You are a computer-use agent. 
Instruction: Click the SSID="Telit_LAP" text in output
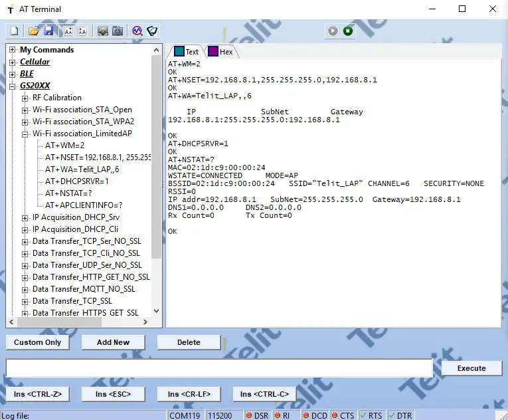(x=325, y=183)
